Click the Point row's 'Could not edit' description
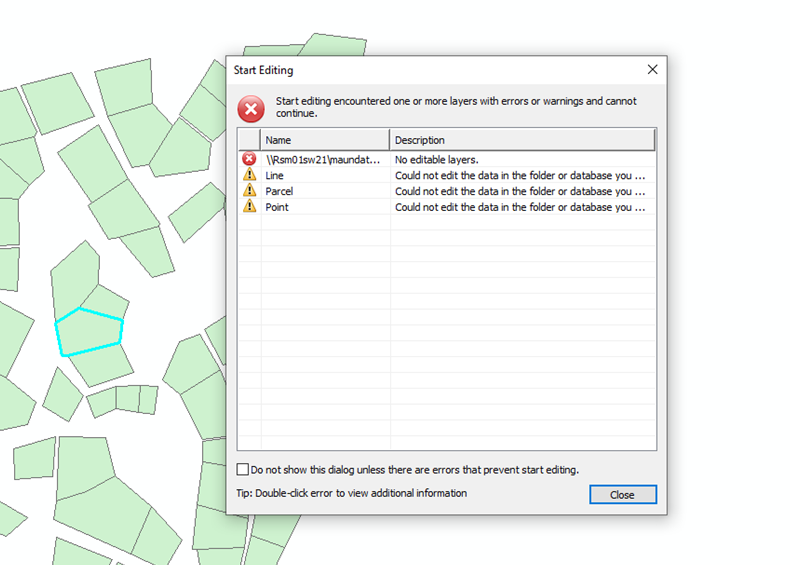The height and width of the screenshot is (565, 790). (526, 207)
